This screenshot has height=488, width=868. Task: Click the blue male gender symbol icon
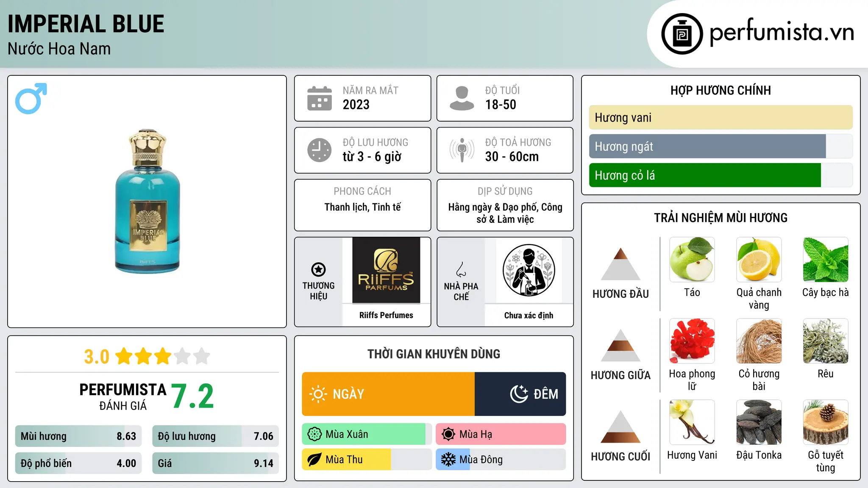coord(31,98)
